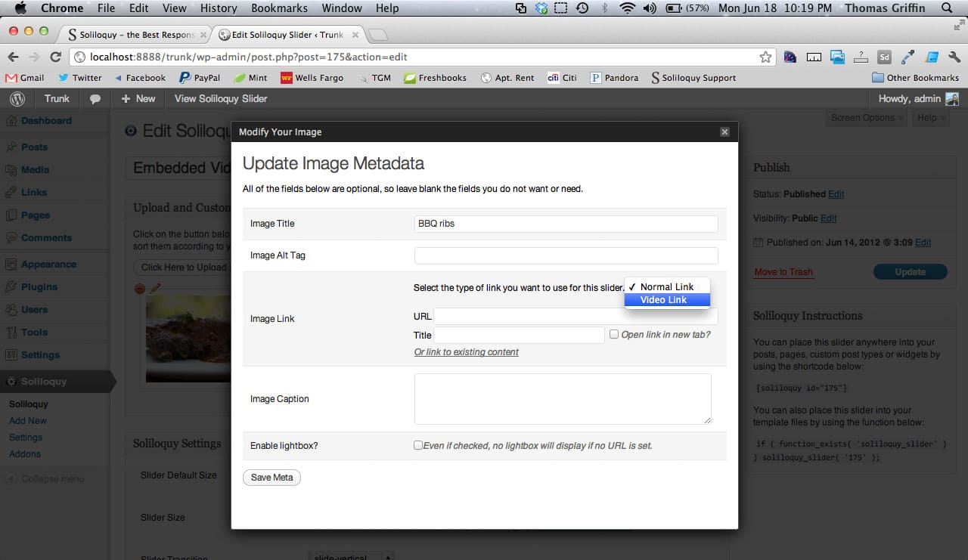
Task: Open Gmail bookmark
Action: tap(25, 78)
